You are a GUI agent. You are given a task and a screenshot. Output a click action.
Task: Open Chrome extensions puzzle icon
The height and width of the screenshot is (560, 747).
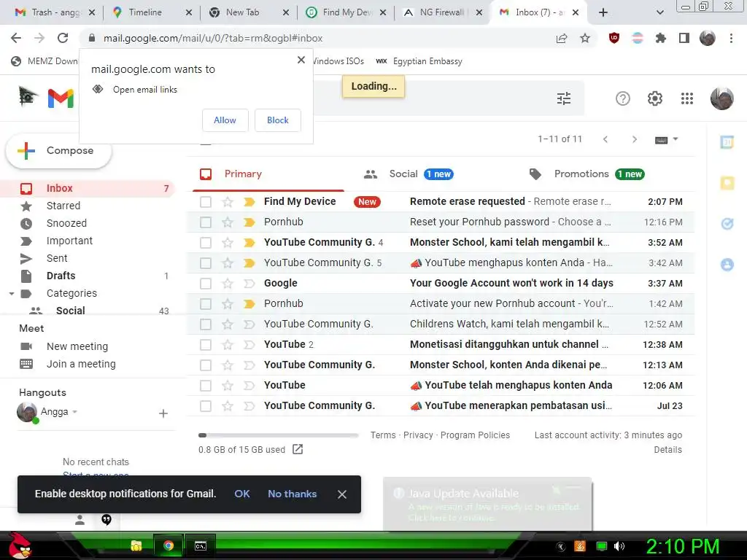pos(661,38)
